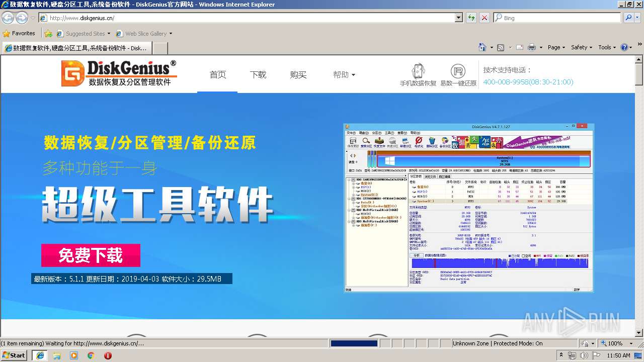Click the red stop-sign taskbar icon
The image size is (644, 362).
click(108, 355)
